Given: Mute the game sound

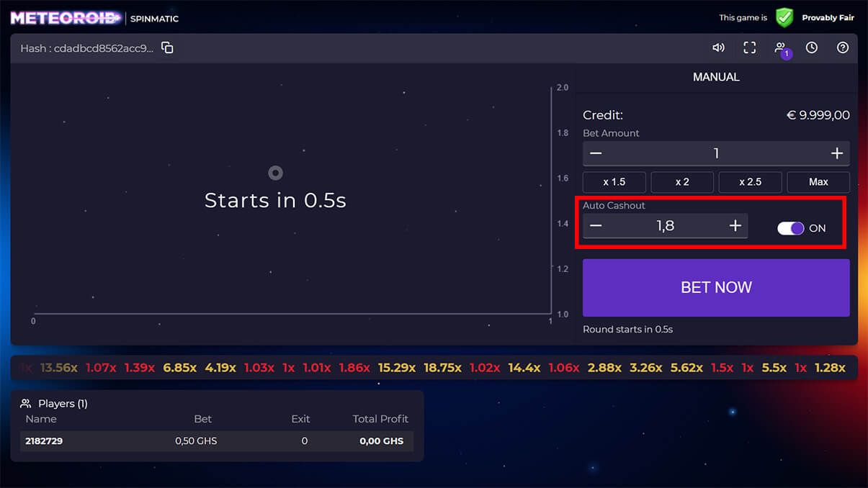Looking at the screenshot, I should coord(718,48).
